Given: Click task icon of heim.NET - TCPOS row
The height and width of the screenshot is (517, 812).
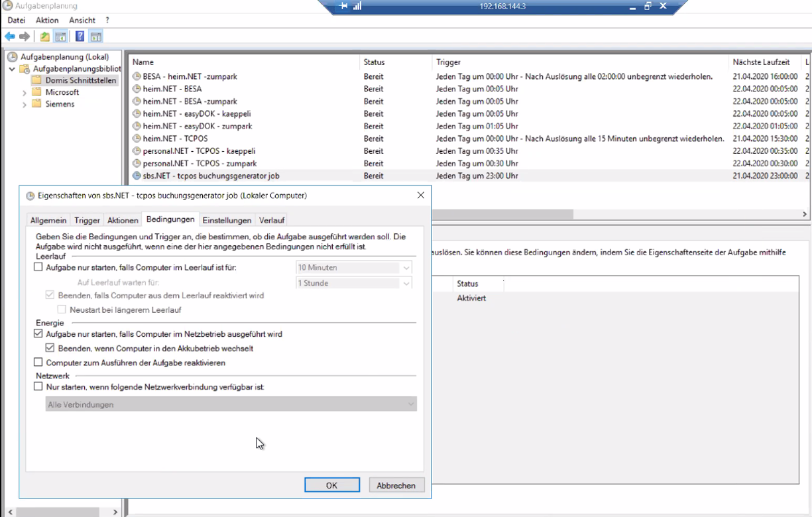Looking at the screenshot, I should pyautogui.click(x=137, y=139).
